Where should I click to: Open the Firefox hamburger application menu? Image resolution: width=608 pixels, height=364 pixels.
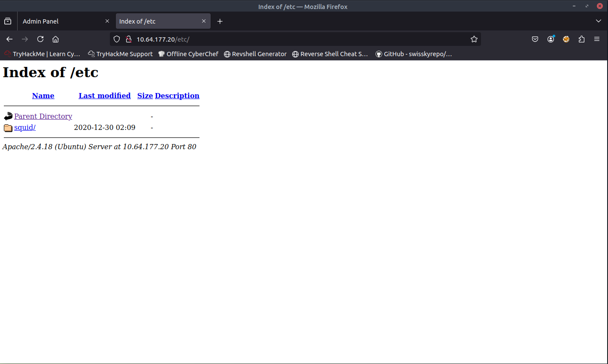pyautogui.click(x=597, y=39)
